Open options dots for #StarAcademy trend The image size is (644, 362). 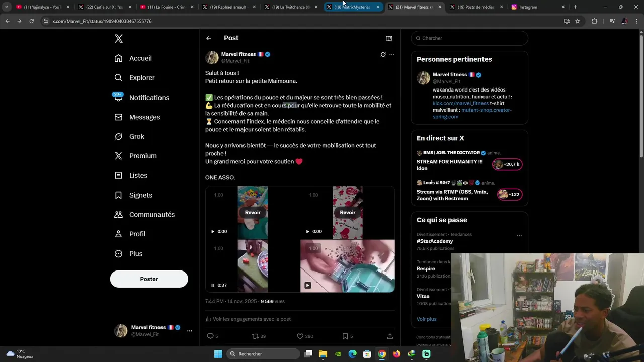[x=519, y=235]
